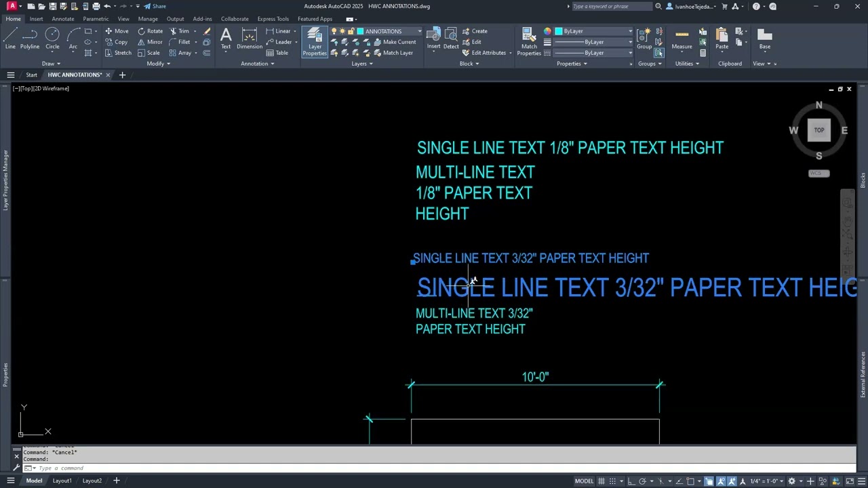Activate the Array tool
The image size is (868, 488).
tap(180, 53)
